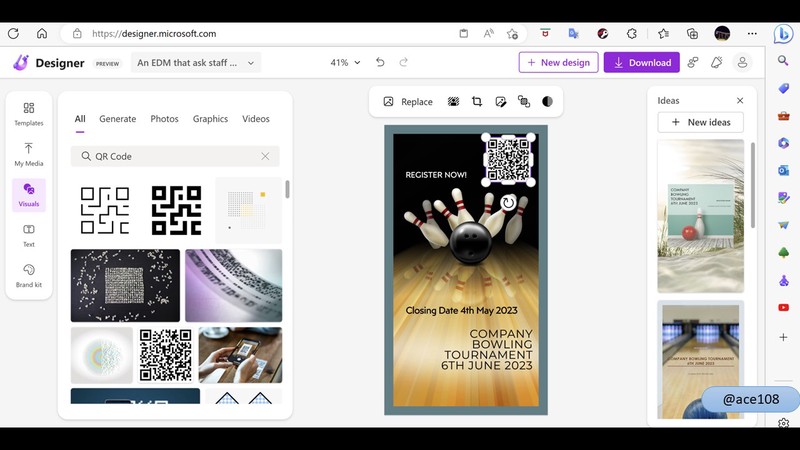Click the New ideas button
The width and height of the screenshot is (800, 450).
[x=701, y=122]
